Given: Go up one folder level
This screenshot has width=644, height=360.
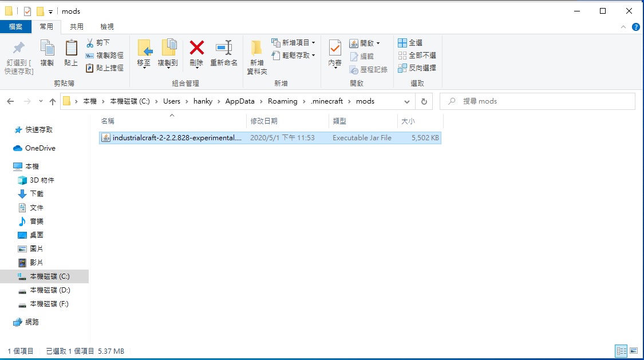Looking at the screenshot, I should pyautogui.click(x=53, y=101).
